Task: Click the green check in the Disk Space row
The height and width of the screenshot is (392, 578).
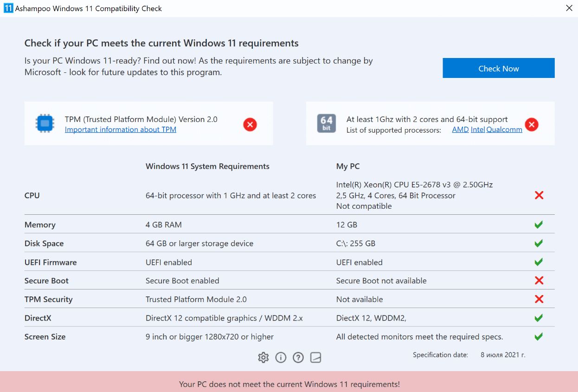Action: [539, 243]
